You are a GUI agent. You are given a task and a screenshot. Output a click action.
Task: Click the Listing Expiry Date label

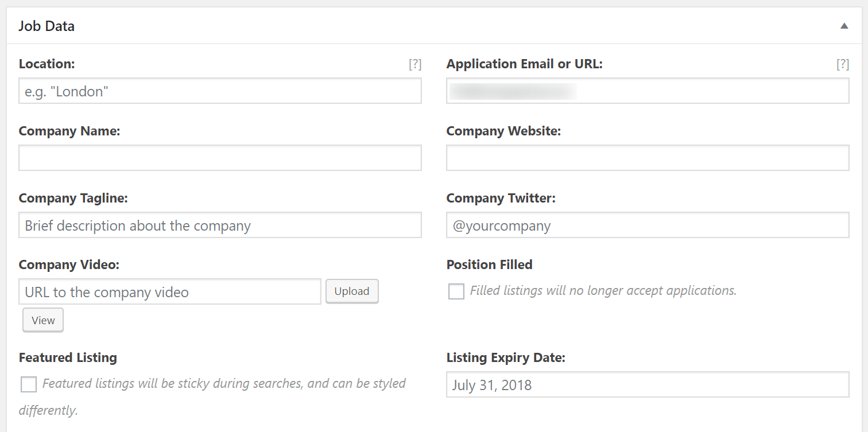pos(506,357)
